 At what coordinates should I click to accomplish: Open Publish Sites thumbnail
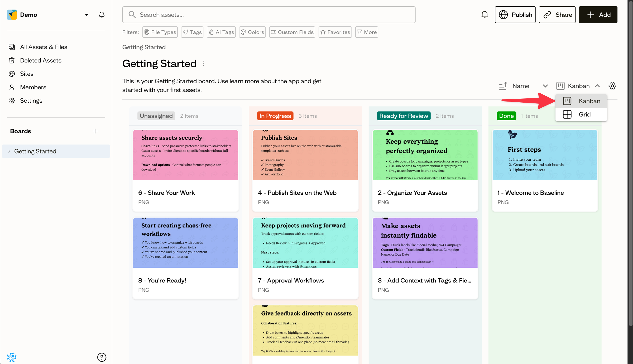(305, 155)
